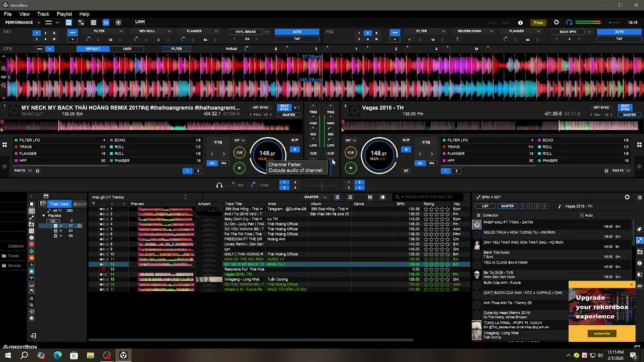Click the Windows search taskbar icon
This screenshot has width=644, height=362.
click(24, 355)
